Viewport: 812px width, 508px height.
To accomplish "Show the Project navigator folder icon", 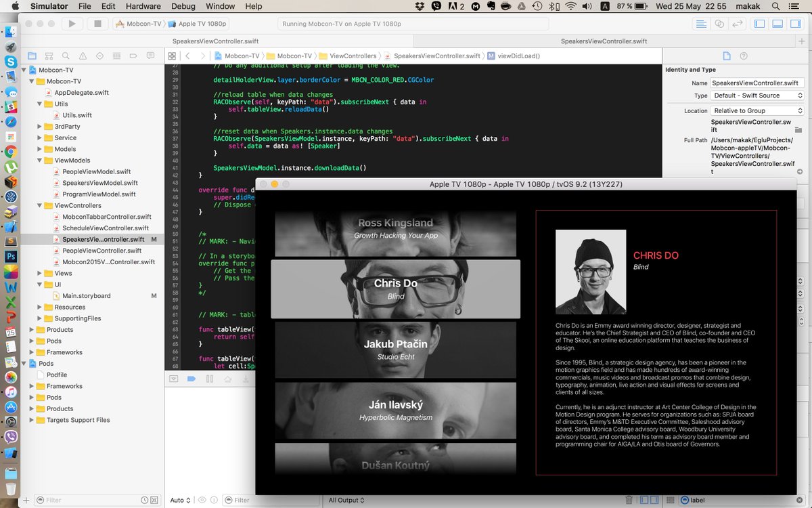I will click(32, 56).
